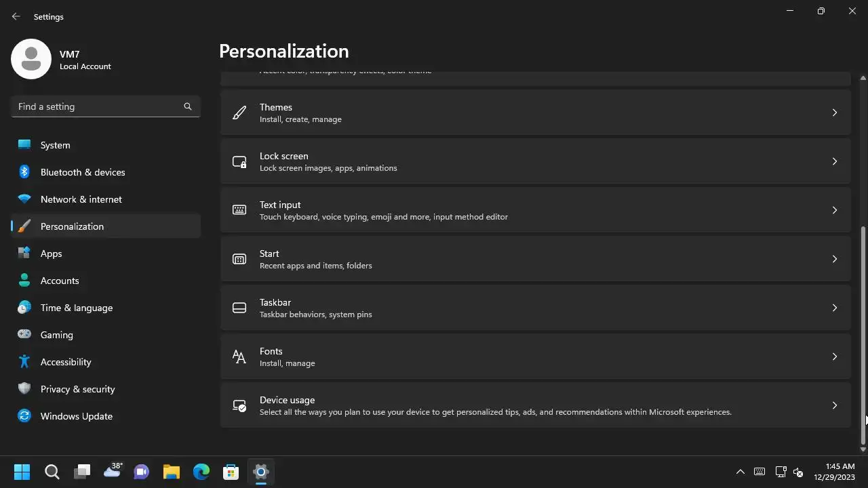Screen dimensions: 868x488
Task: Switch to Time & language settings
Action: (x=77, y=308)
